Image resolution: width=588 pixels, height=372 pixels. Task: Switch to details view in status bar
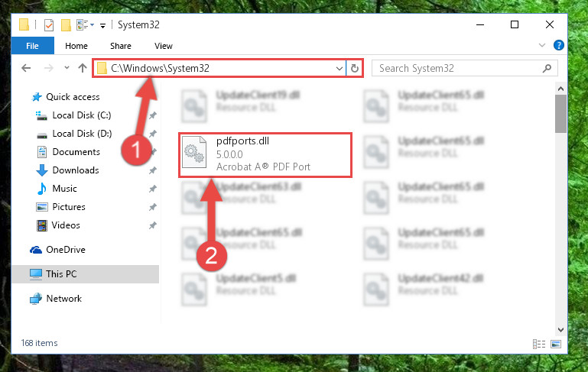point(539,344)
